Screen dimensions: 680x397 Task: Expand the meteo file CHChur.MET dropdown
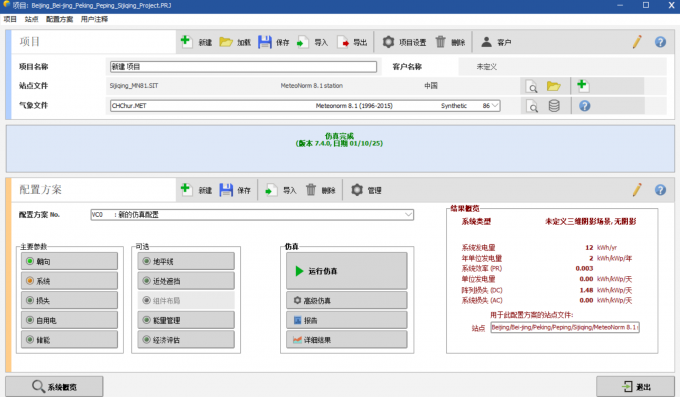click(x=495, y=105)
